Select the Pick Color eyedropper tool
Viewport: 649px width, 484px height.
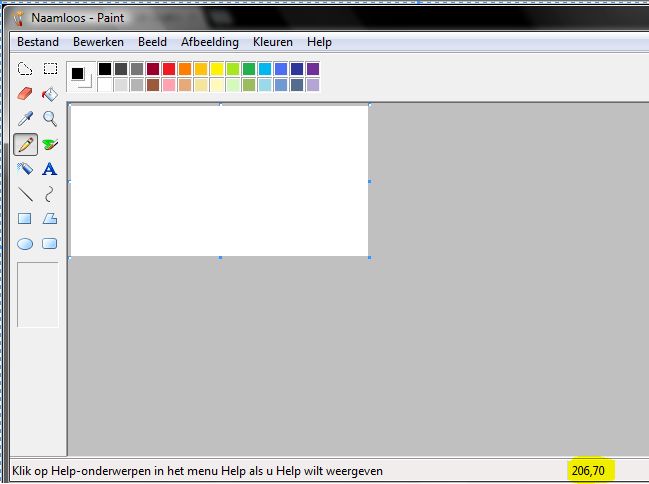[x=25, y=119]
